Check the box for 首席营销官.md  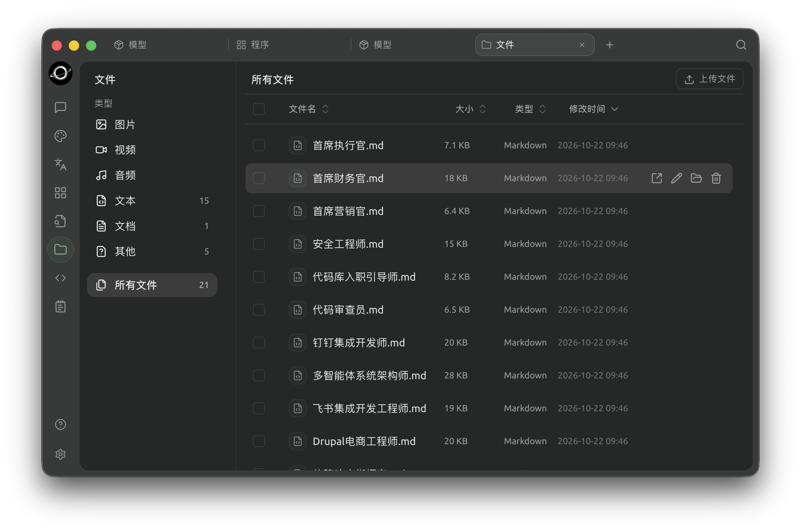[259, 211]
